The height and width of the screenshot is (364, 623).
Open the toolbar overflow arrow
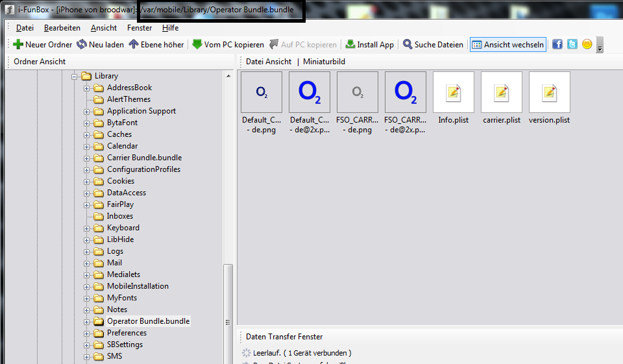click(600, 45)
